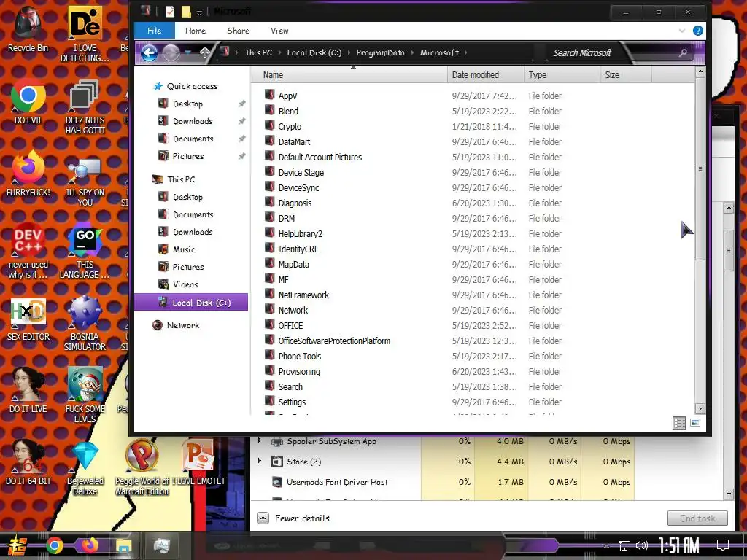Sort by Type column header
This screenshot has height=560, width=747.
[x=562, y=75]
